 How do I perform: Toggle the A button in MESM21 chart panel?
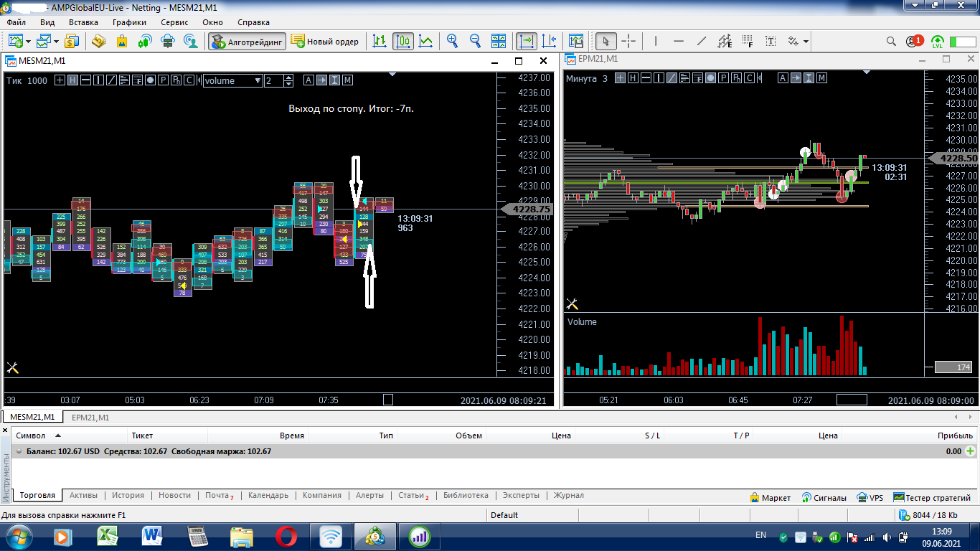point(308,80)
